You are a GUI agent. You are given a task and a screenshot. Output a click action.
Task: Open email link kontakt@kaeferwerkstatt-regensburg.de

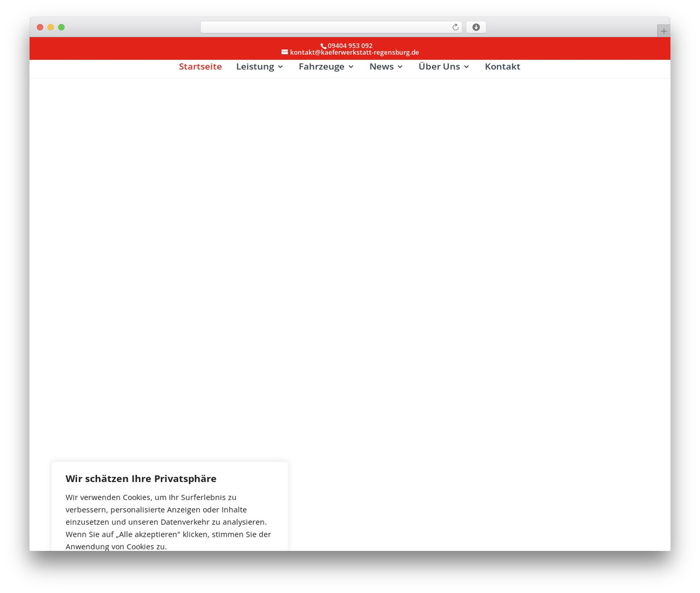(x=354, y=53)
